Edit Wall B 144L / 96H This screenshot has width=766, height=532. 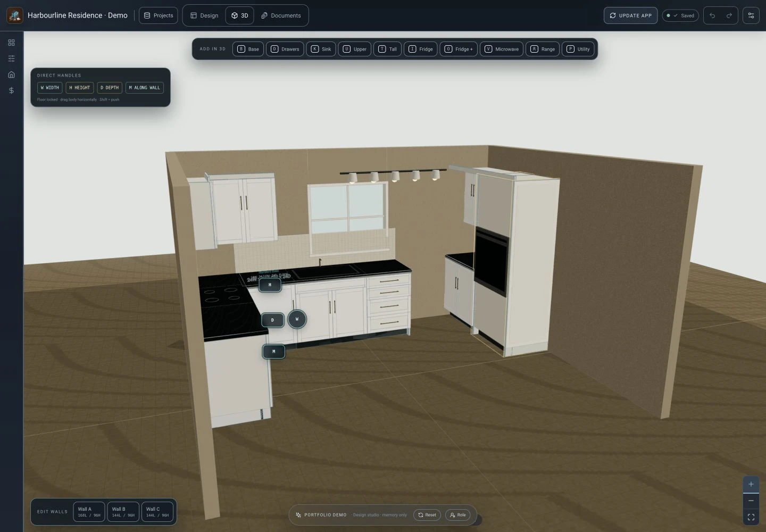(123, 512)
